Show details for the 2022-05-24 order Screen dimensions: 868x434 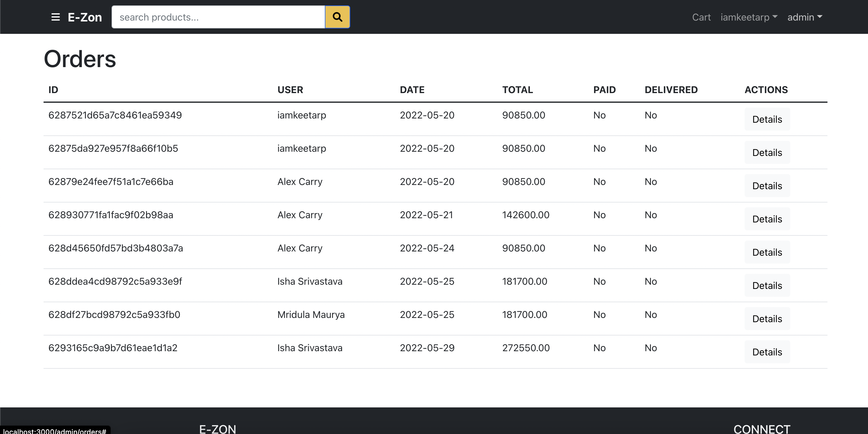coord(767,252)
